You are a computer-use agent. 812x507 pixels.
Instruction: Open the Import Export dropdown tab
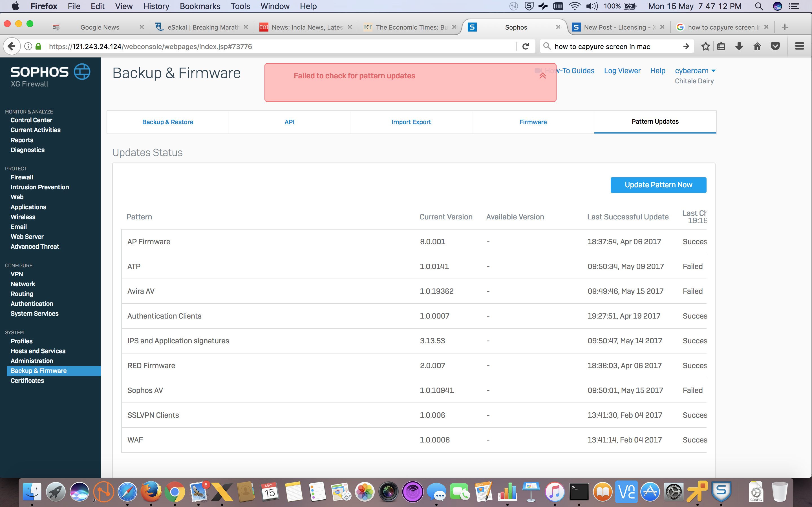tap(411, 122)
